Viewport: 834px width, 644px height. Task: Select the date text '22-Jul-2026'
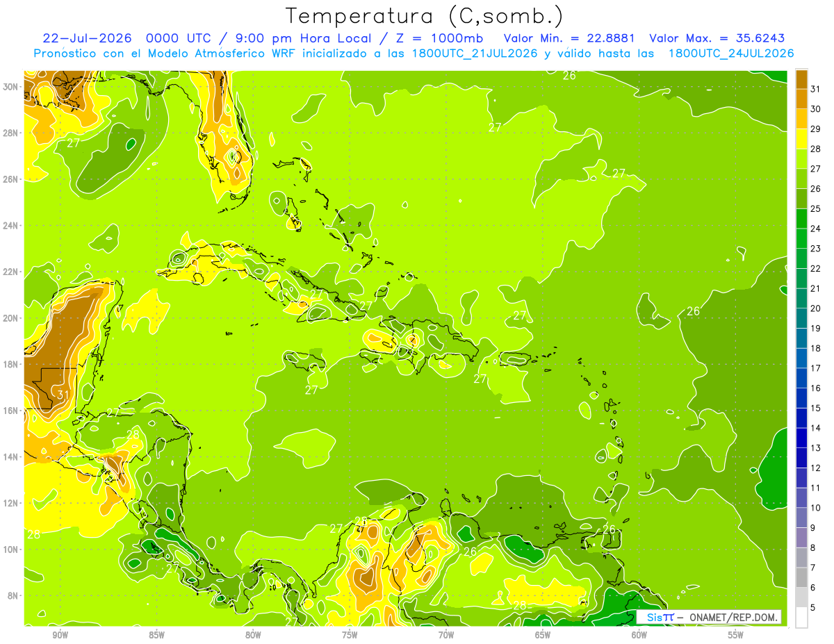tap(88, 38)
